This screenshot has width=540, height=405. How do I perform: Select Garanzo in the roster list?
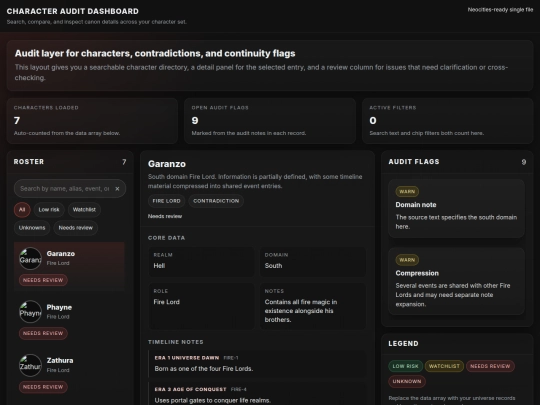tap(69, 267)
